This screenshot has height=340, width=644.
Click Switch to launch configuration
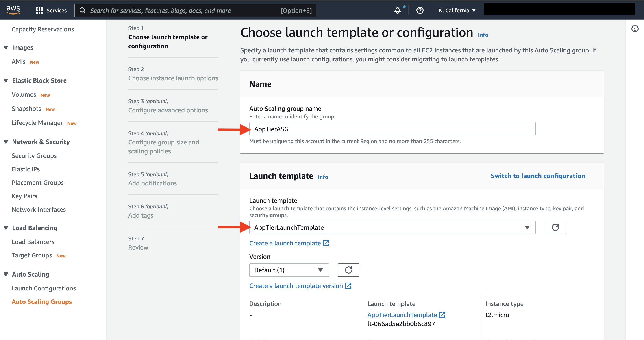(538, 176)
